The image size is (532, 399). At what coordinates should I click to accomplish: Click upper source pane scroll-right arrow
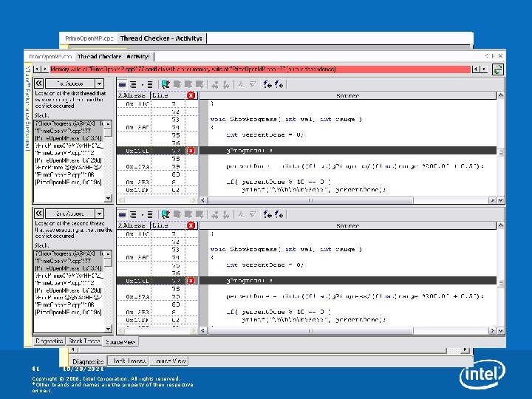pyautogui.click(x=493, y=200)
